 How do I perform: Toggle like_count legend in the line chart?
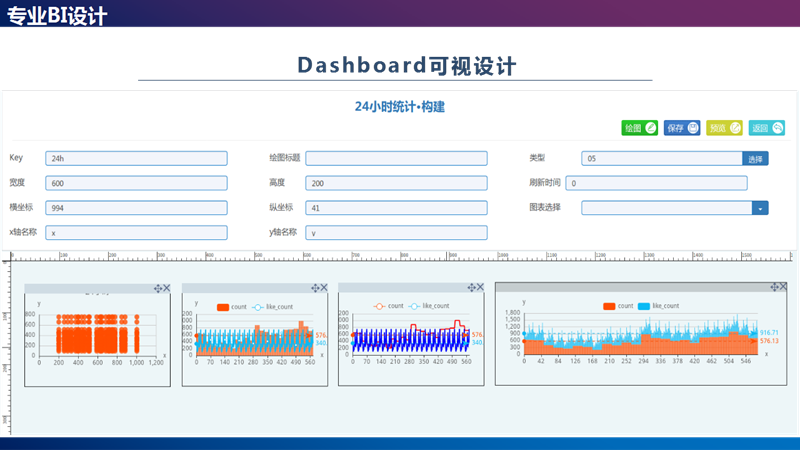430,306
